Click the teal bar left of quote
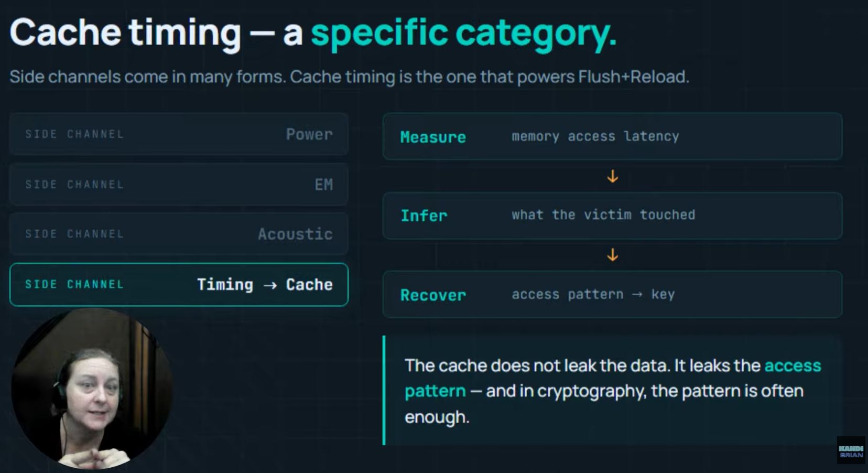Screen dimensions: 868x473 click(384, 390)
